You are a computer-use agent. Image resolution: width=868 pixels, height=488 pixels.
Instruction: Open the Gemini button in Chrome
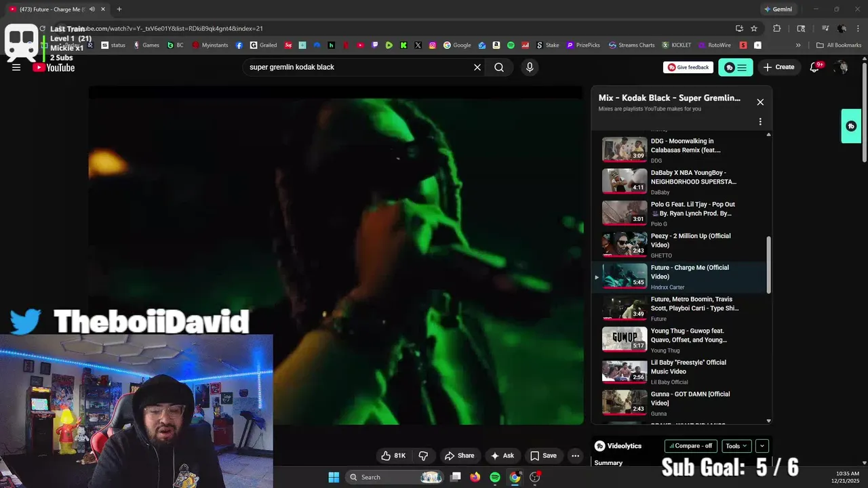pos(778,9)
